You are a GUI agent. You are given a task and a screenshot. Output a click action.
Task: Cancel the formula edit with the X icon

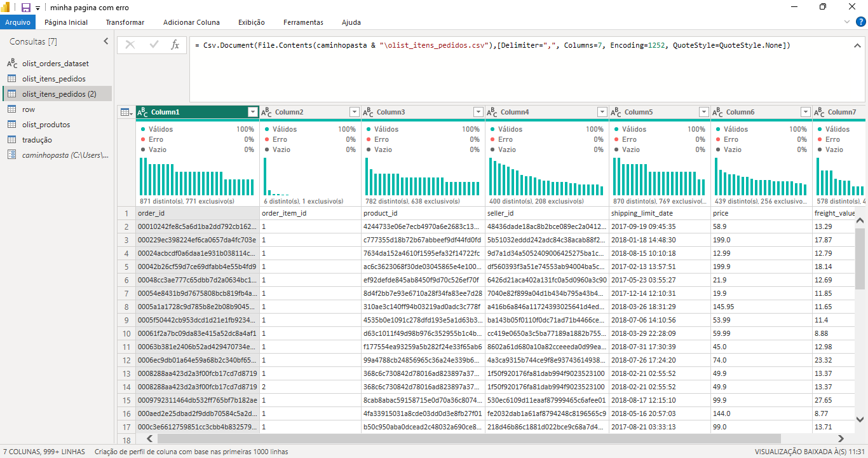130,45
